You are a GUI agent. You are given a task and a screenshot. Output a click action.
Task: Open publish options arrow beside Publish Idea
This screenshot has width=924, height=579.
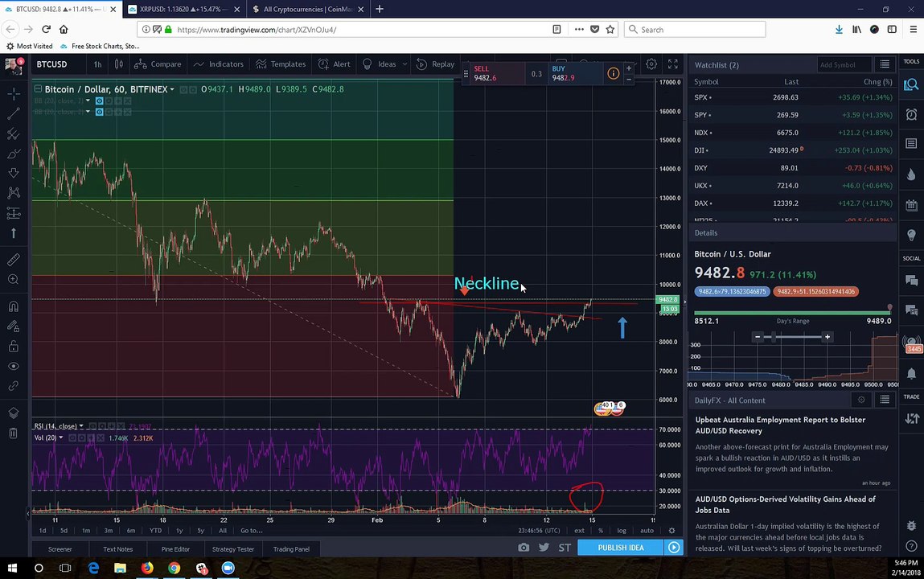point(674,547)
